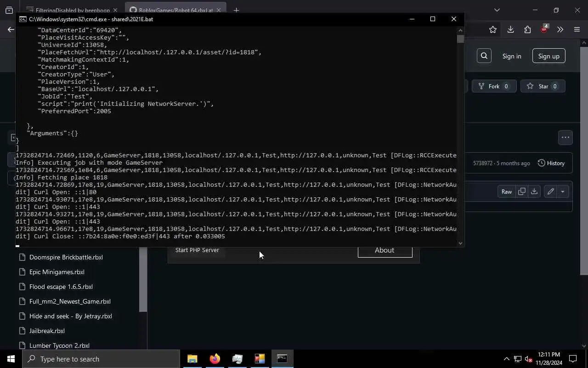Close the FilteringDisabled tab
Viewport: 588px width, 368px height.
(115, 10)
